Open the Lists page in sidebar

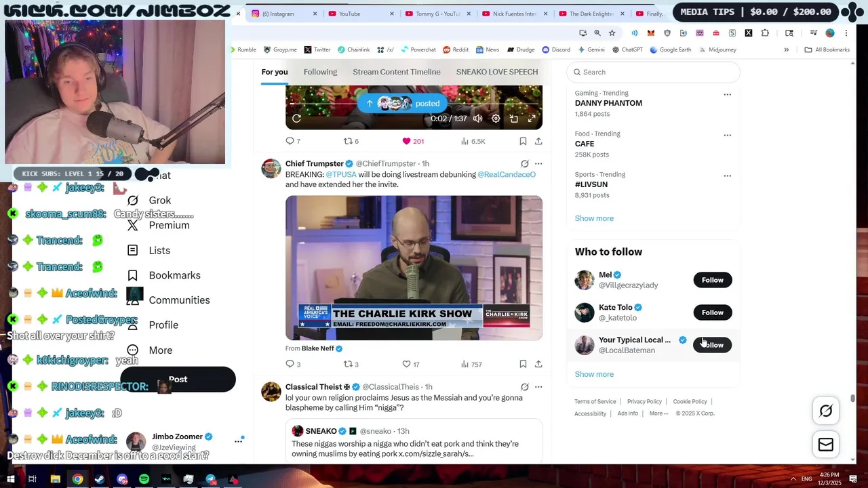pos(149,250)
